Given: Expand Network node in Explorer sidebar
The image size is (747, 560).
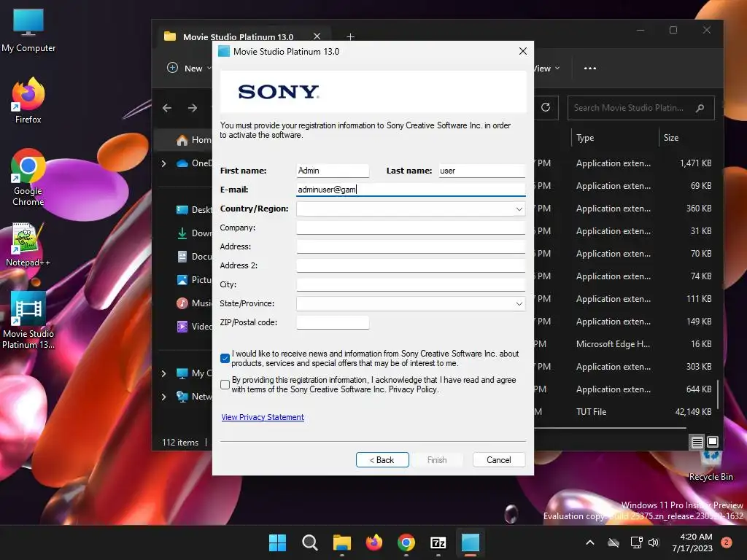Looking at the screenshot, I should pos(164,397).
